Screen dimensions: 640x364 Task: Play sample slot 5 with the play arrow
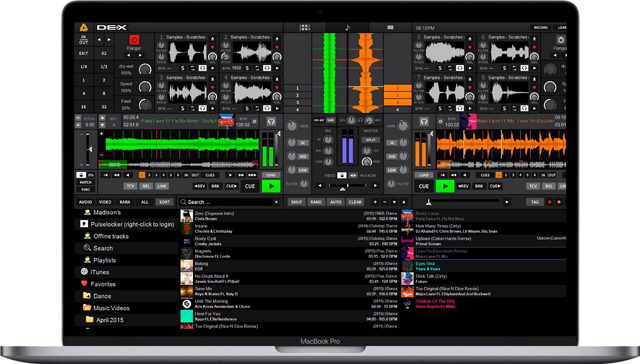469,68
